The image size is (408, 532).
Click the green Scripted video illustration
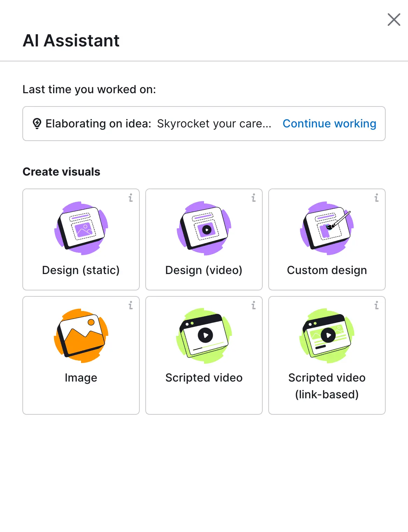tap(204, 336)
